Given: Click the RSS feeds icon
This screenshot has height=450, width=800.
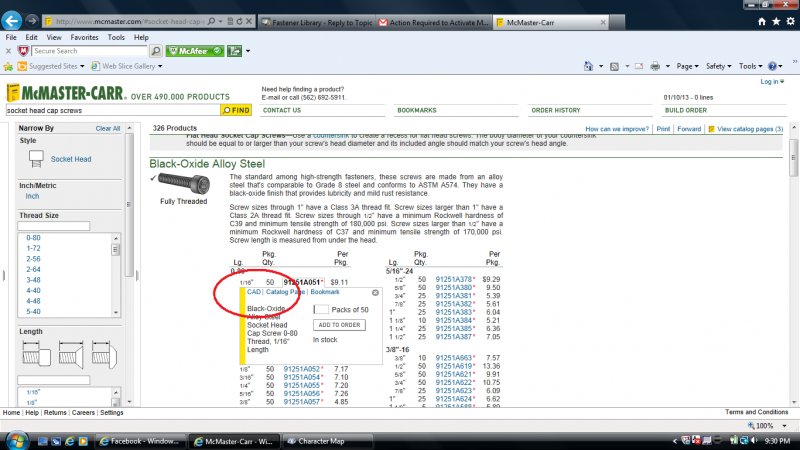Looking at the screenshot, I should point(614,66).
